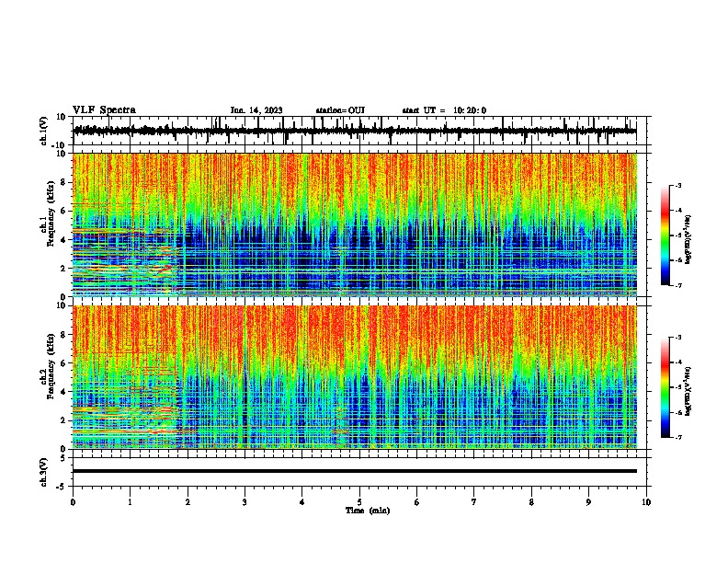728x563 pixels.
Task: Click the "6" kHz tick on ch.1 frequency axis
Action: pos(63,211)
